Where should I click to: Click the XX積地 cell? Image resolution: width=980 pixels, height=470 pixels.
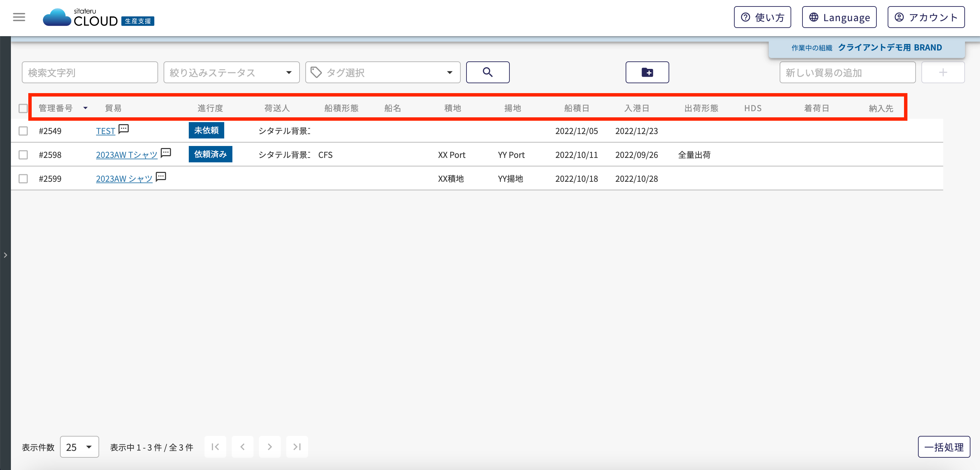pos(451,179)
